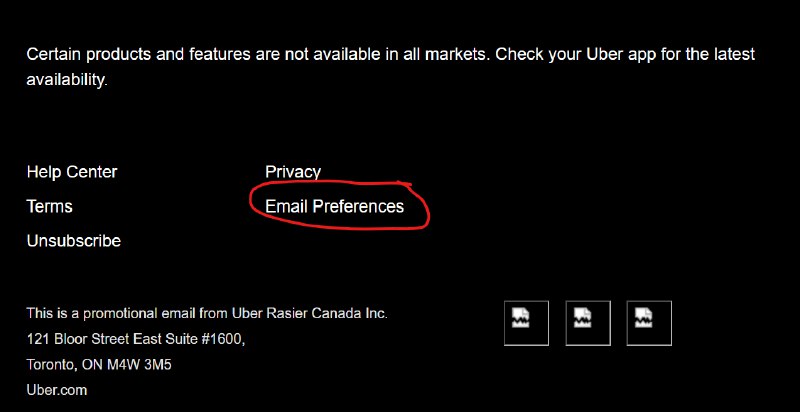The height and width of the screenshot is (412, 800).
Task: Click the word 'availability.' in disclaimer
Action: 67,80
